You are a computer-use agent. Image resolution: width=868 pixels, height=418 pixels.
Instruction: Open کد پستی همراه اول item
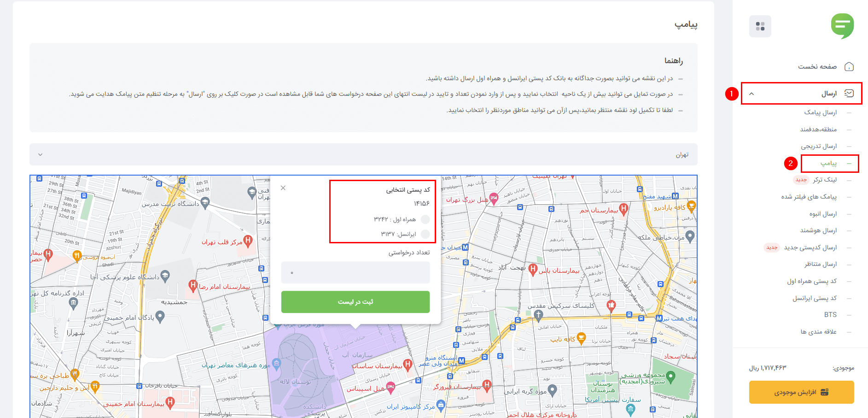point(812,281)
